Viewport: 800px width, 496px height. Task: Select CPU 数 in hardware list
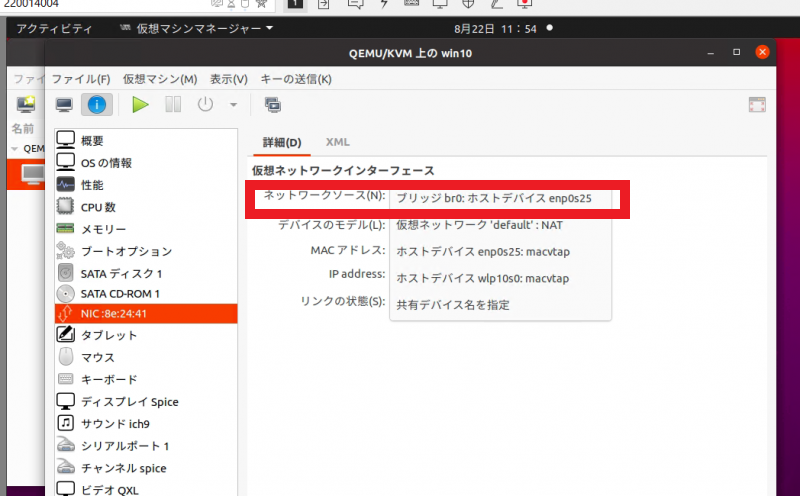click(98, 207)
